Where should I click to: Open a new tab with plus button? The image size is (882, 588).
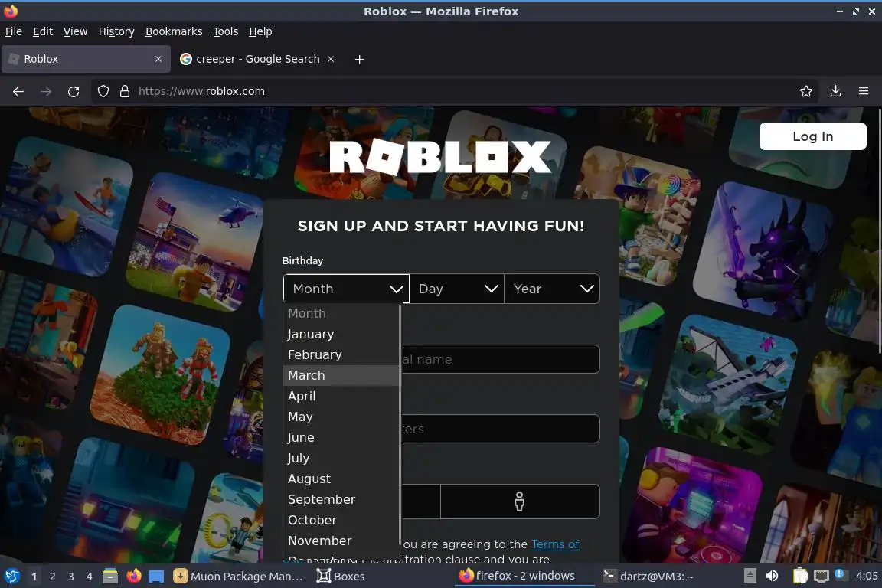[359, 59]
